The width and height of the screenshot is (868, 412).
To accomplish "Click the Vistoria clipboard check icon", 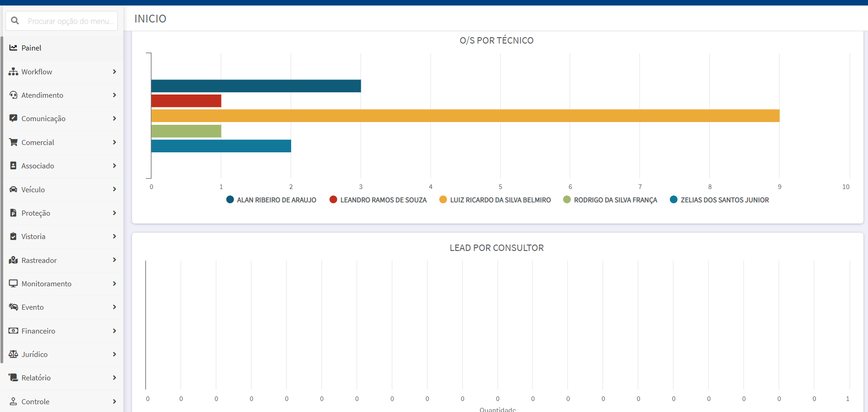I will (13, 236).
